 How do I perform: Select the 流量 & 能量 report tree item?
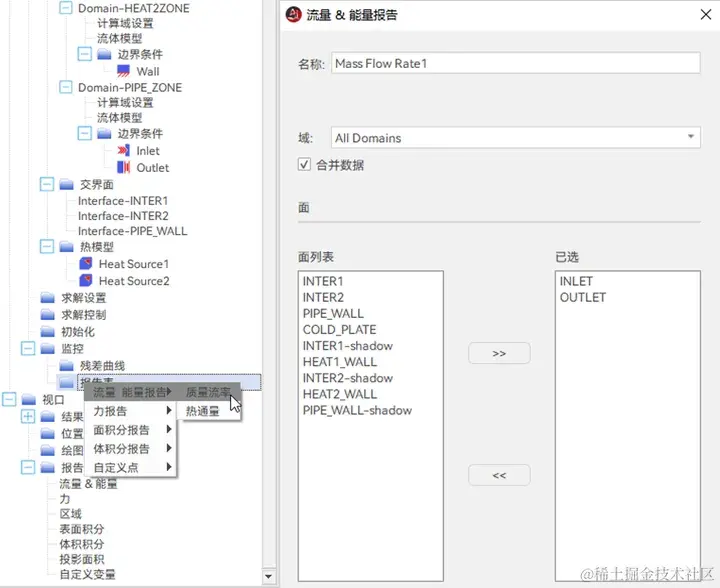(x=88, y=483)
